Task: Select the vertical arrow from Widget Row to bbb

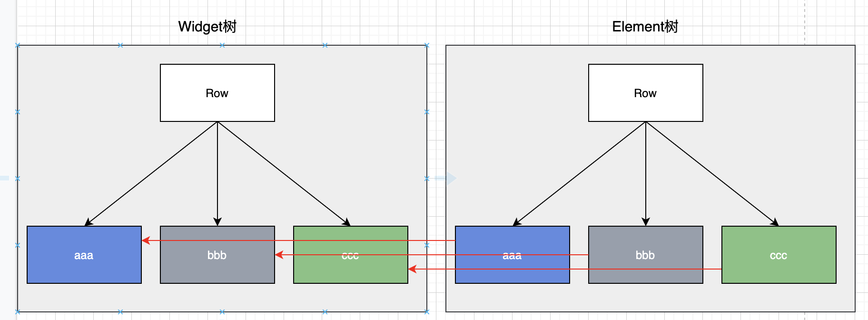Action: pos(217,174)
